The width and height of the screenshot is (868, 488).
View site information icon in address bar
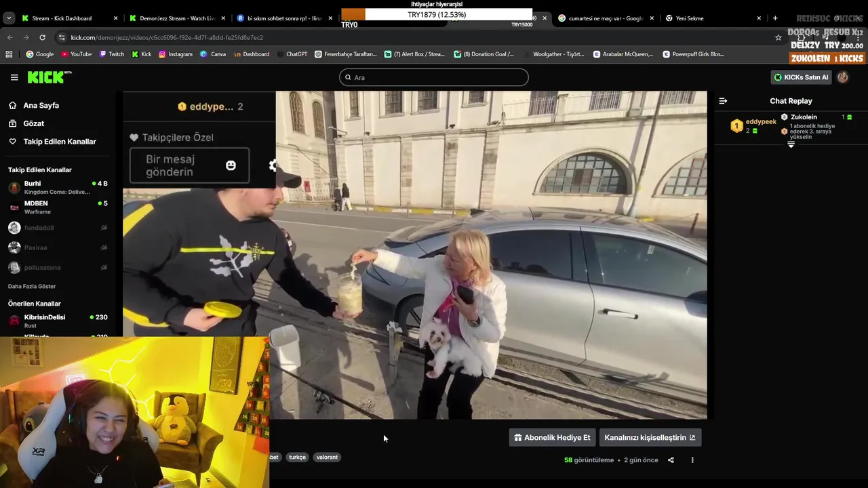(x=62, y=37)
